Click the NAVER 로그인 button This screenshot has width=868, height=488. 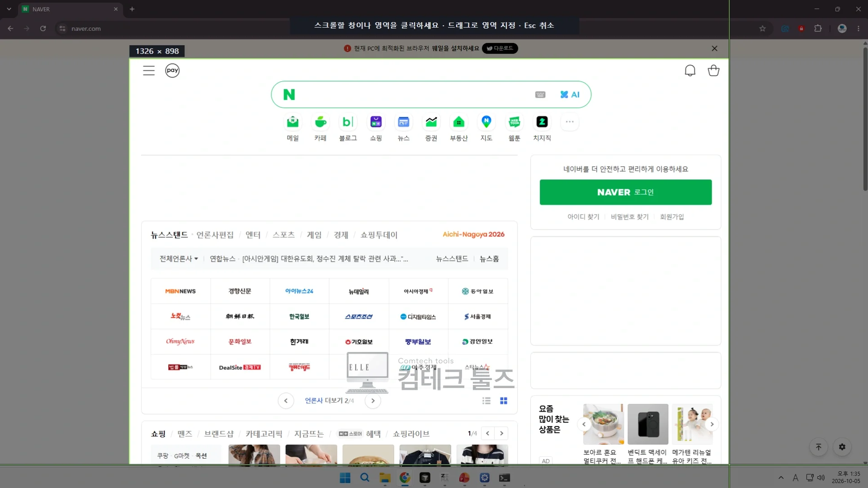point(626,192)
